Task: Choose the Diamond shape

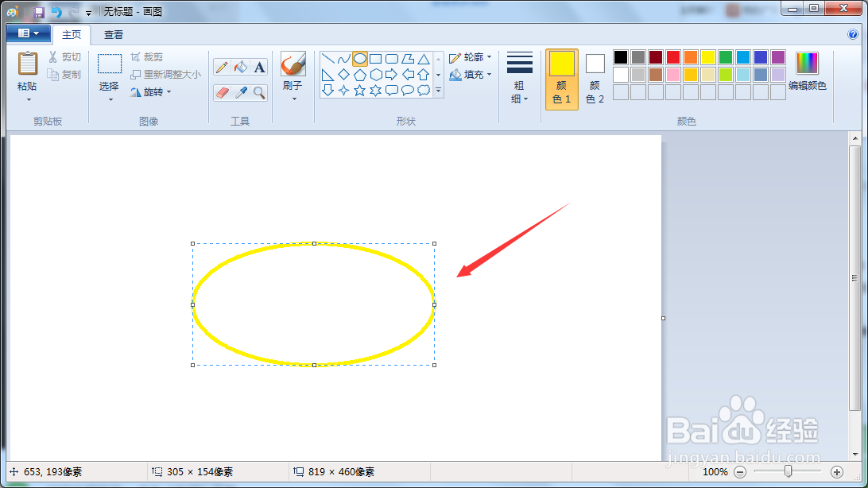Action: click(x=343, y=75)
